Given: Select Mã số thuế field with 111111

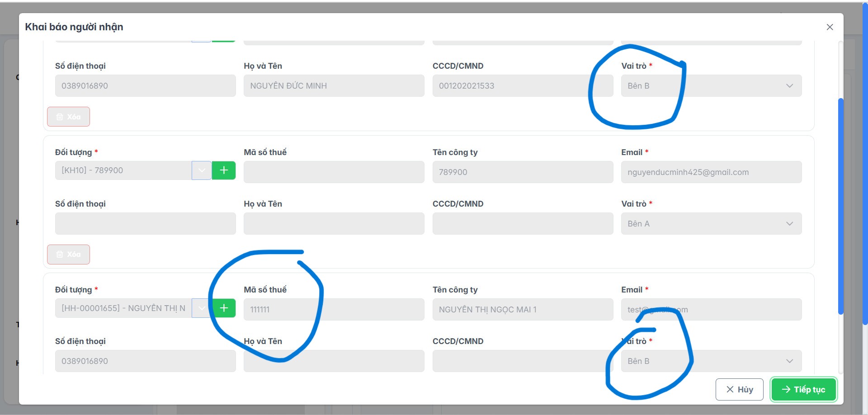Looking at the screenshot, I should tap(334, 310).
